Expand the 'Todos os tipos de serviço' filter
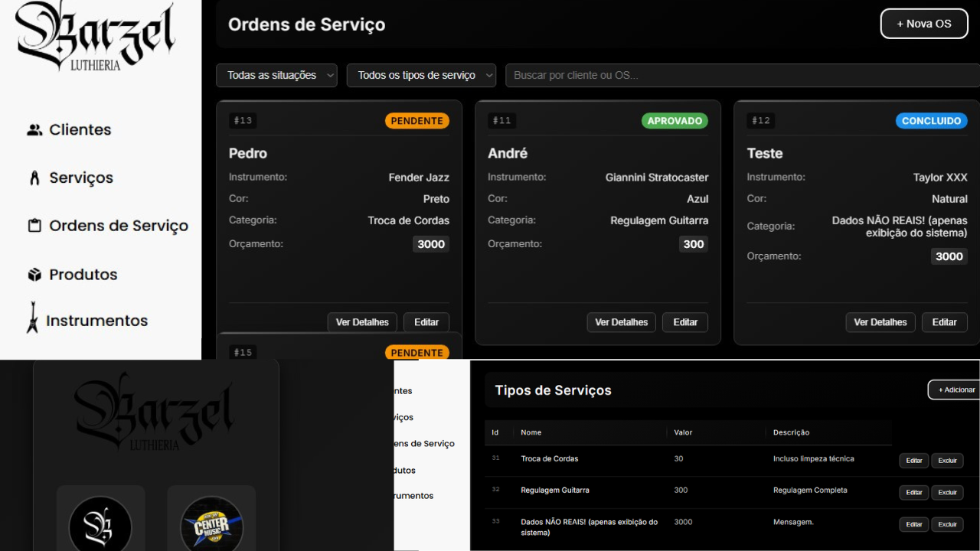Viewport: 980px width, 551px height. pos(421,75)
